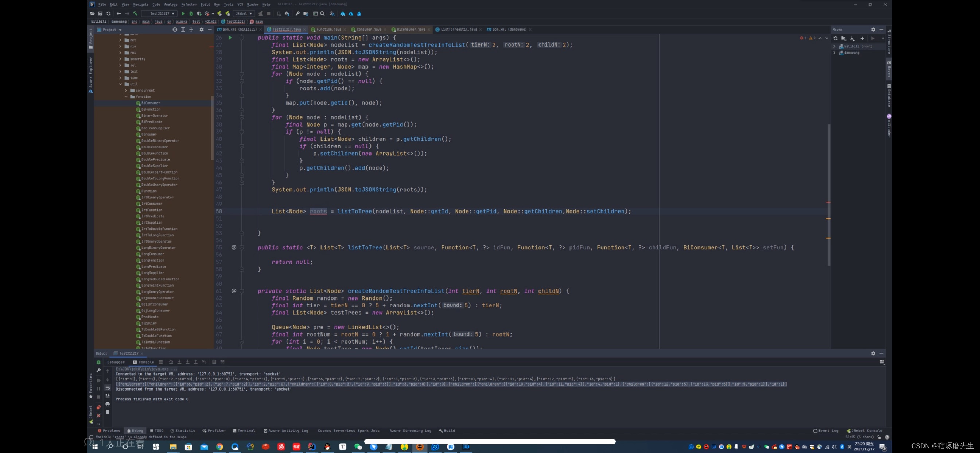Image resolution: width=980 pixels, height=453 pixels.
Task: Toggle mute breakpoints in debug sidebar
Action: point(98,415)
